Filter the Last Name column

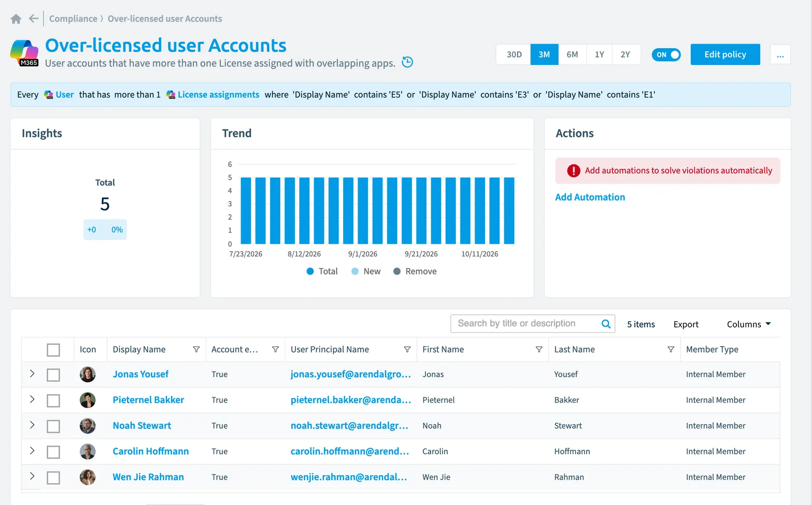coord(671,349)
